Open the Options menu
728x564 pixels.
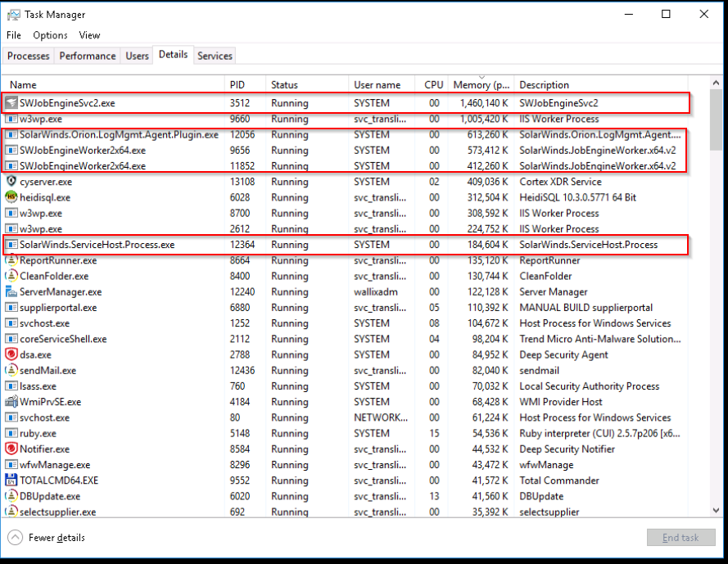pyautogui.click(x=50, y=35)
